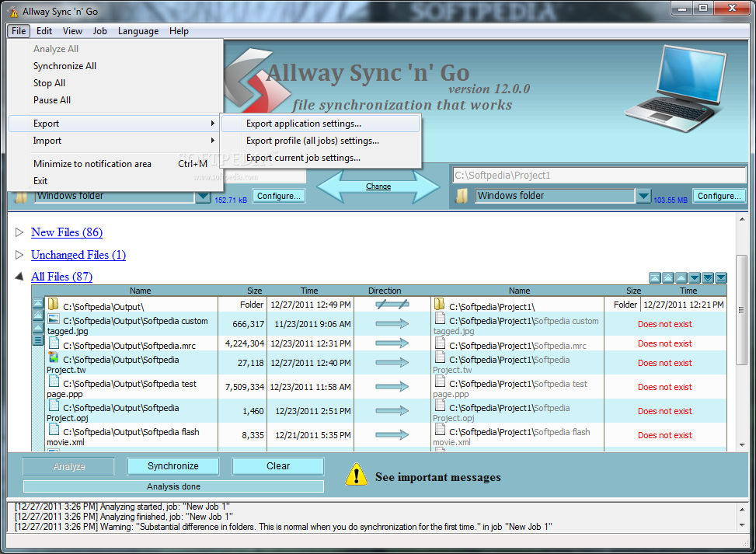Click the blank file icon of Project1\Softpedia.mrc

(x=440, y=343)
